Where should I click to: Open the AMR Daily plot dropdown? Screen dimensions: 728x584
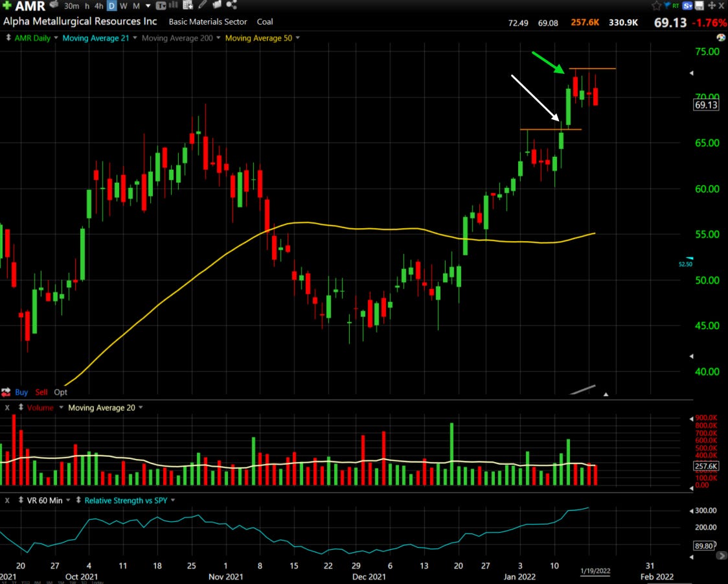point(56,38)
